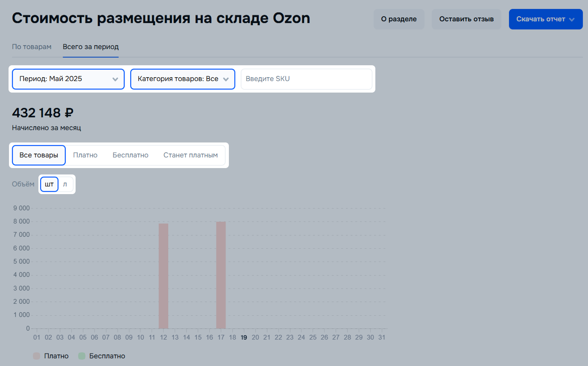Filter by 'Платно' items
The width and height of the screenshot is (588, 366).
[85, 155]
